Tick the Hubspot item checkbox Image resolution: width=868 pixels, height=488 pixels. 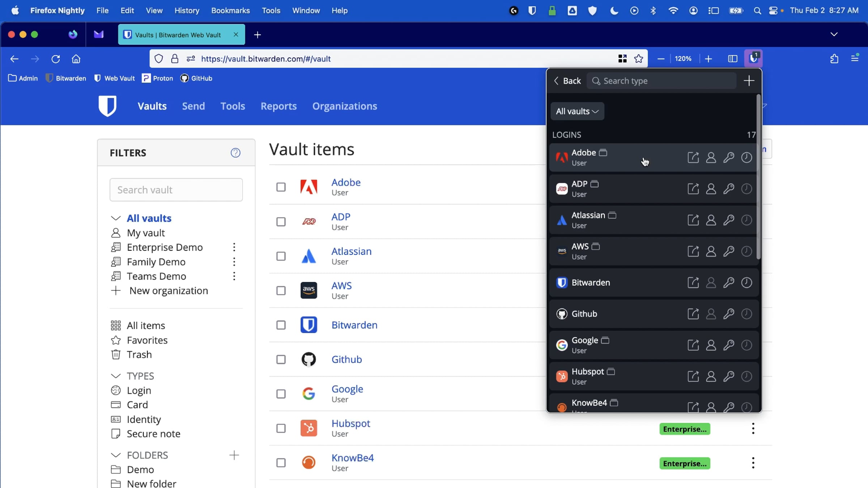point(281,428)
